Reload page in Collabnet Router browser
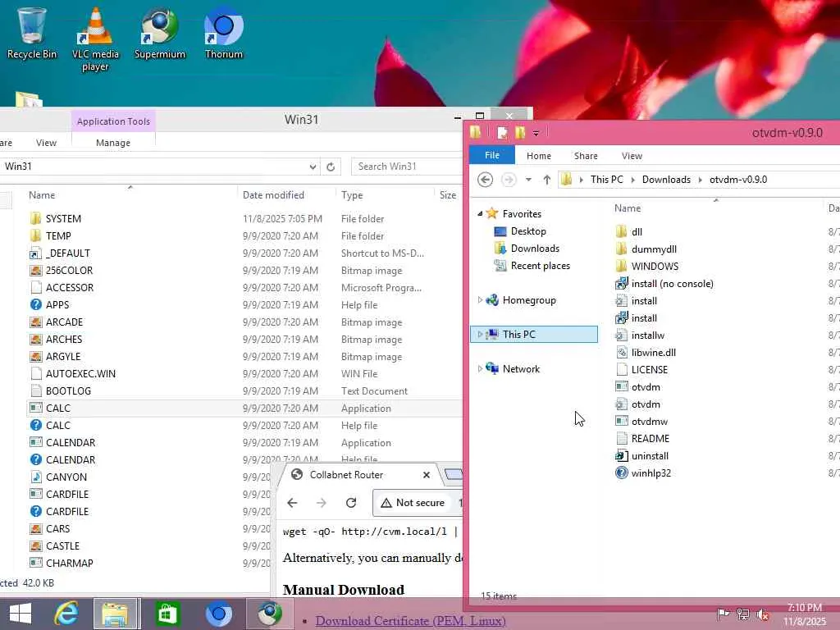The width and height of the screenshot is (840, 630). (x=351, y=503)
